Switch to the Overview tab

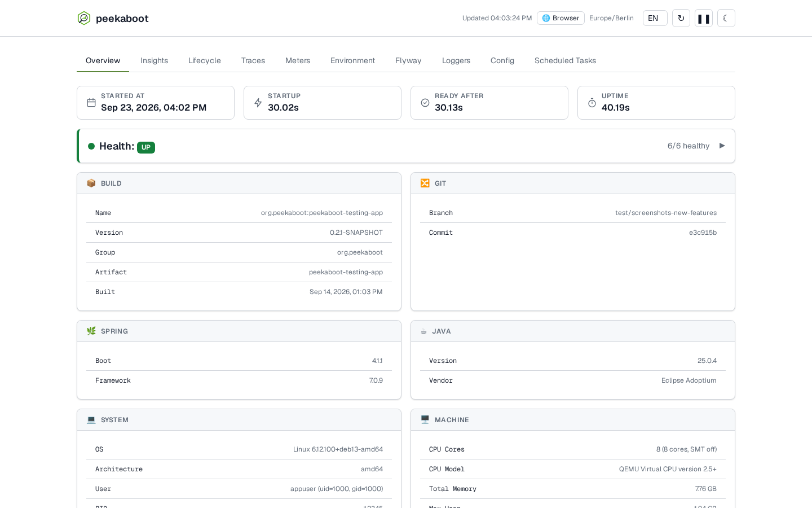click(103, 60)
